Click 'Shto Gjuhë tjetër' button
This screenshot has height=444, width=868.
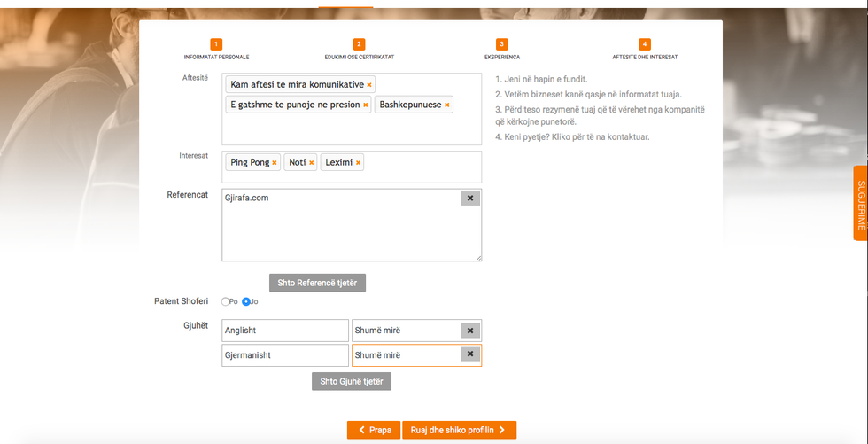tap(352, 381)
